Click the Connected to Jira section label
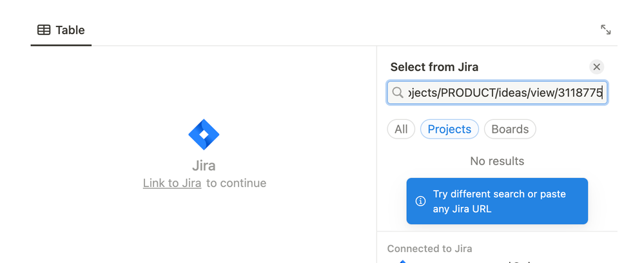Screen dimensions: 644x263 tap(429, 249)
